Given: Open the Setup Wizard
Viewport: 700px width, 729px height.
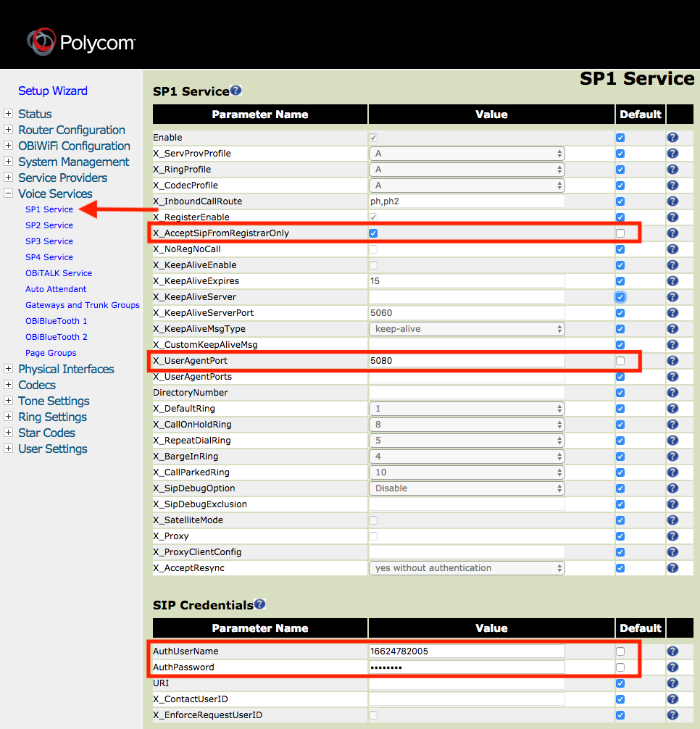Looking at the screenshot, I should (x=52, y=91).
